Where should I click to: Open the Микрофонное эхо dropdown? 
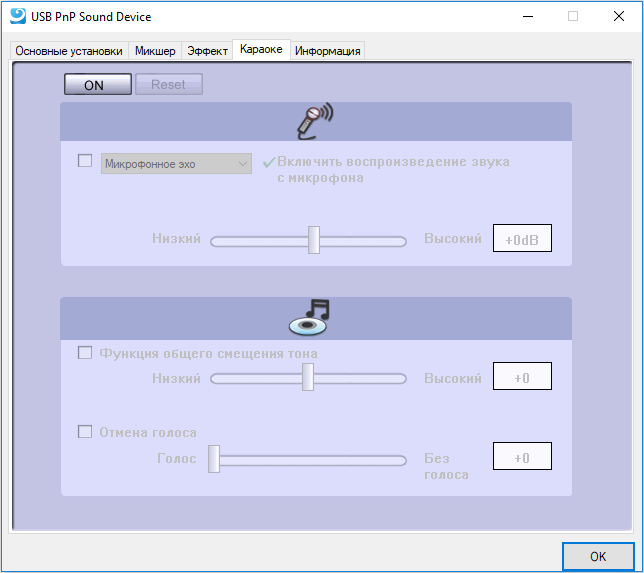pyautogui.click(x=176, y=164)
